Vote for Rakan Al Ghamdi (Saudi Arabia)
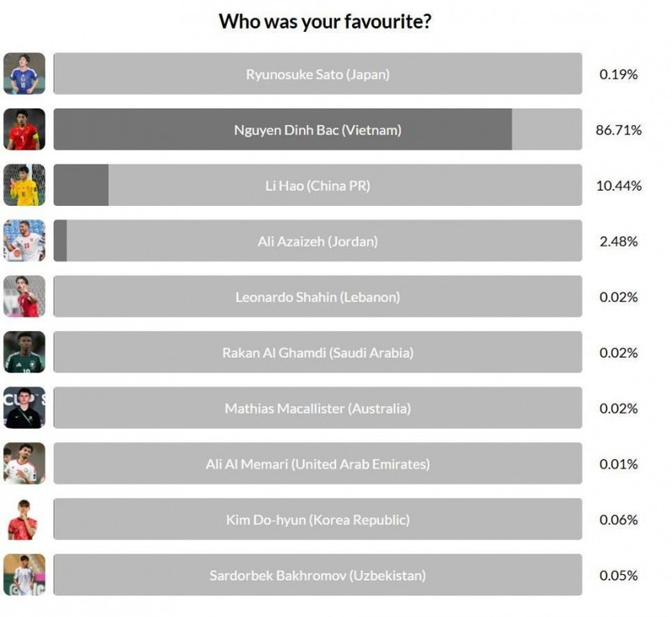The height and width of the screenshot is (617, 672). point(318,352)
